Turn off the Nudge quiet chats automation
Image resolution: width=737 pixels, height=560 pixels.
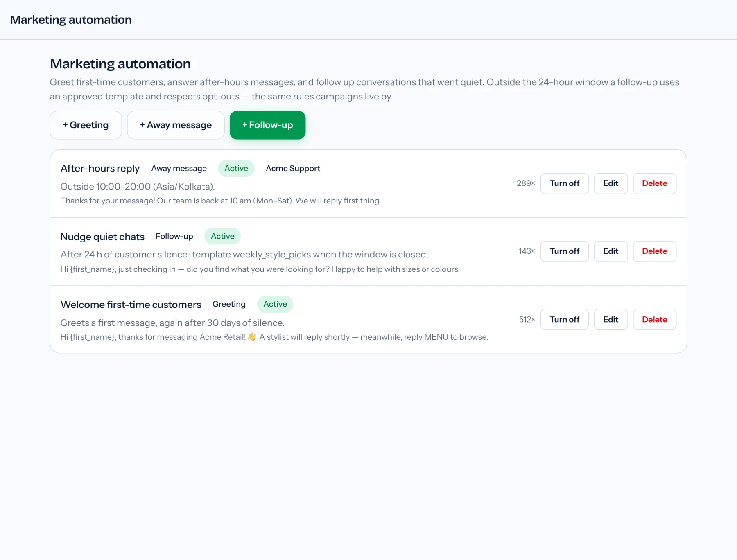click(x=564, y=251)
